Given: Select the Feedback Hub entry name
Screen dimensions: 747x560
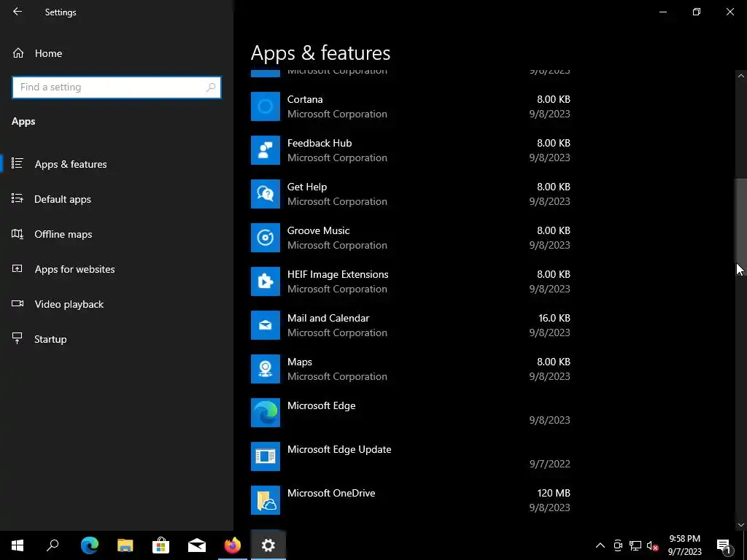Looking at the screenshot, I should click(320, 143).
